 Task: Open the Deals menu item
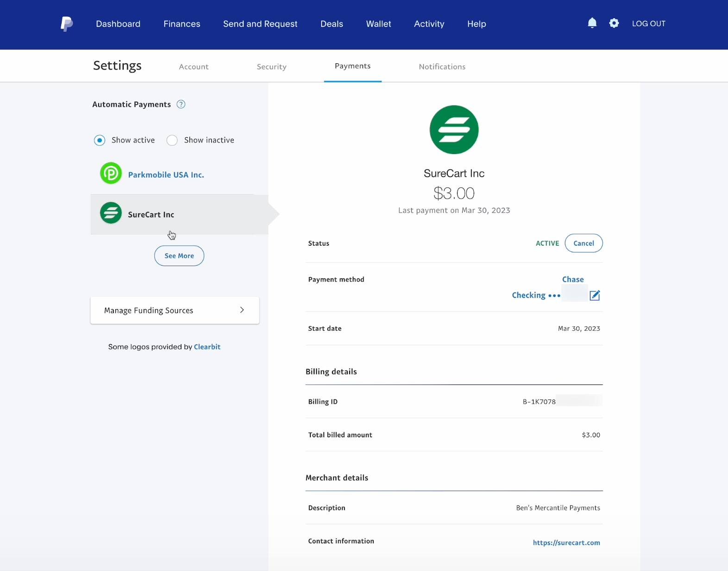[x=332, y=24]
